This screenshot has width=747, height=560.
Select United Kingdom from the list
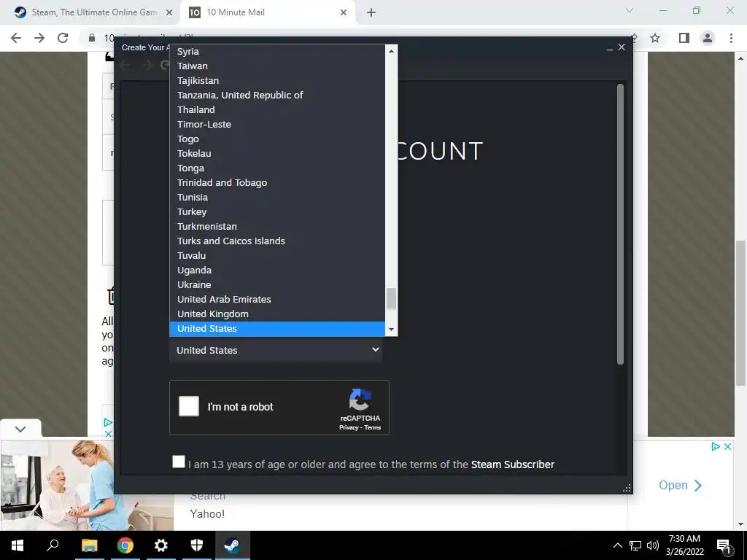coord(277,314)
